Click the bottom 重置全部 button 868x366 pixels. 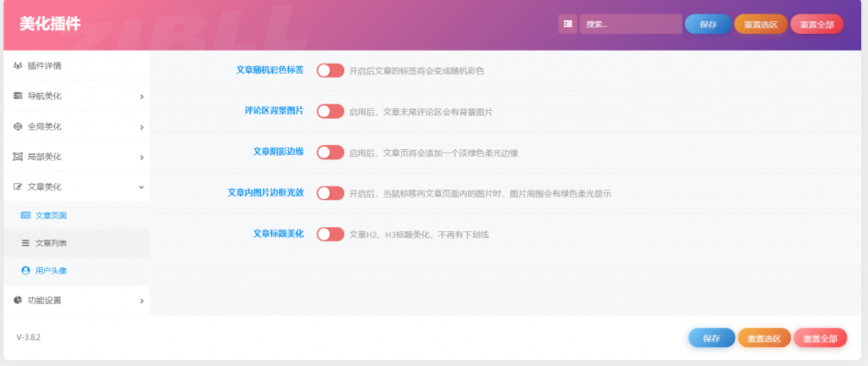(x=820, y=338)
